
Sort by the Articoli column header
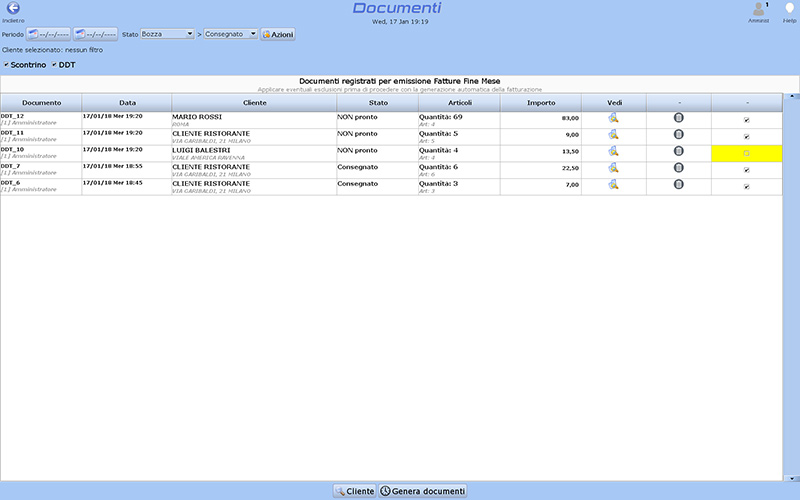tap(460, 103)
